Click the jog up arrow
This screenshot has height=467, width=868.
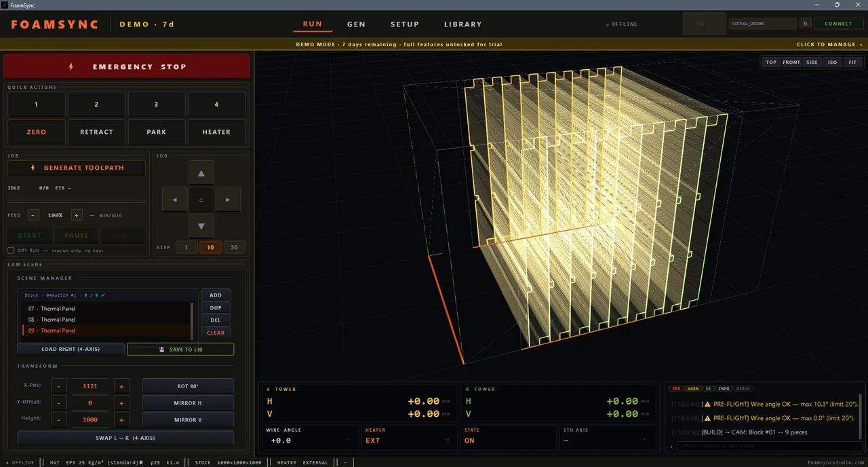click(x=201, y=173)
